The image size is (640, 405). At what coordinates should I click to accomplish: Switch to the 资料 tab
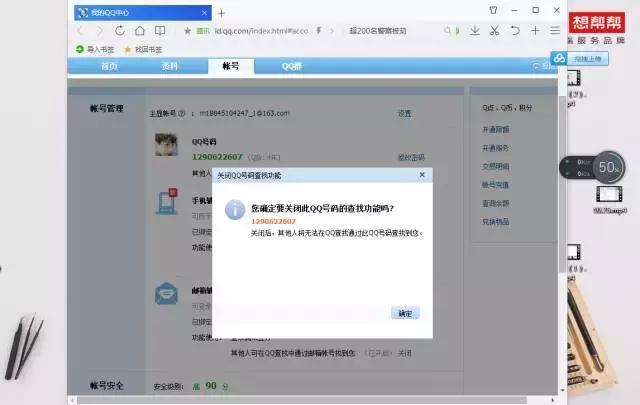coord(170,66)
